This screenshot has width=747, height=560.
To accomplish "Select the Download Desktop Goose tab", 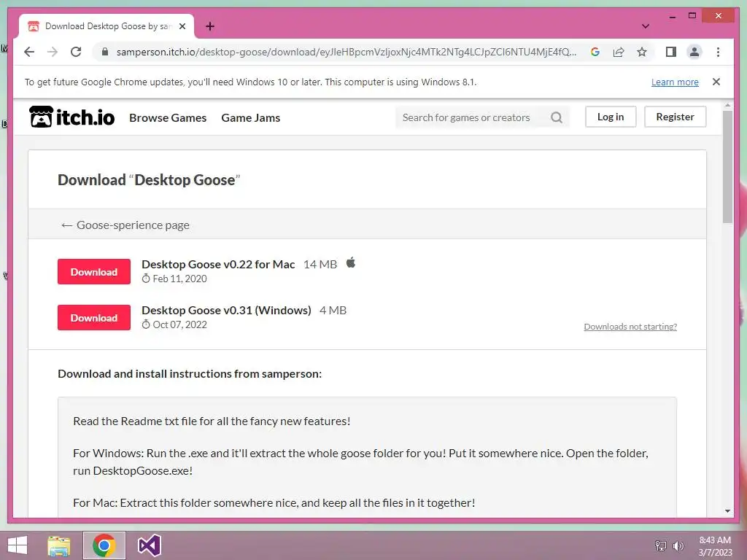I will 107,26.
